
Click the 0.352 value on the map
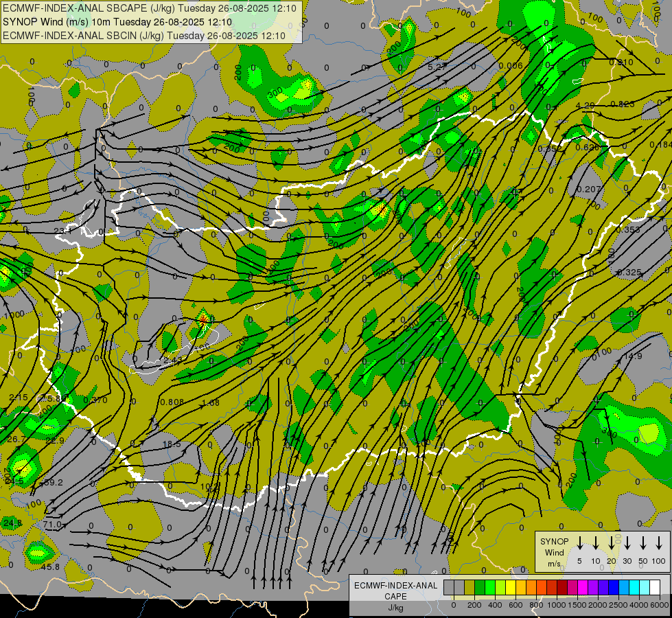click(x=549, y=149)
